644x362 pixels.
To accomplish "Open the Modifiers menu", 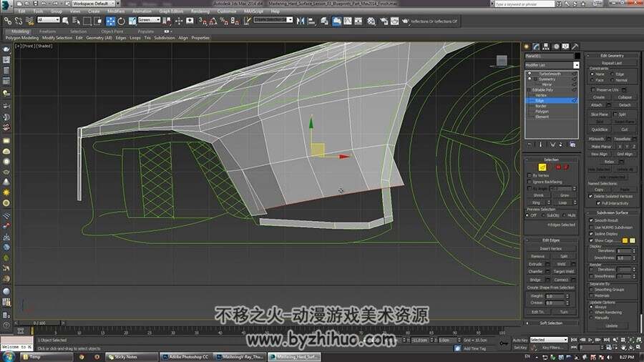I will [x=116, y=11].
